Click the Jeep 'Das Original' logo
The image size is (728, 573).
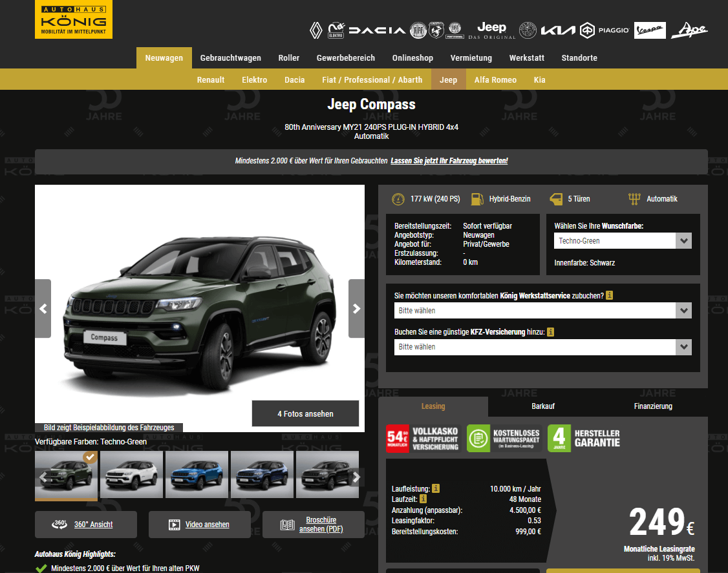pos(491,30)
